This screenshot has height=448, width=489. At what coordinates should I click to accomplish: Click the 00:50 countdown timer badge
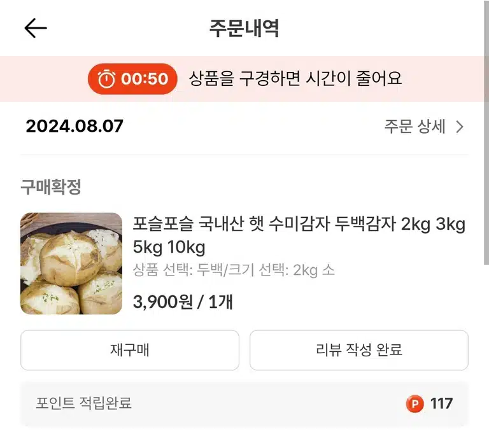[x=132, y=79]
